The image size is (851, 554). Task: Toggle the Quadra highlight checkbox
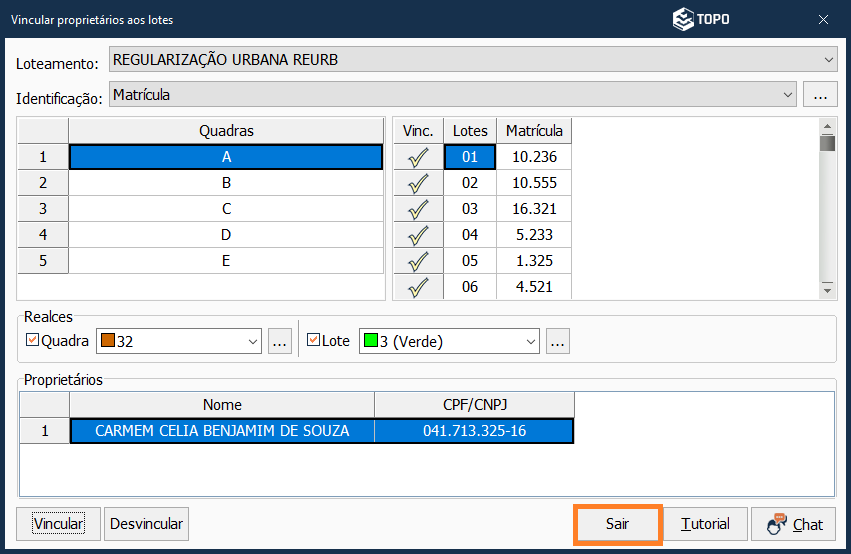pos(31,341)
